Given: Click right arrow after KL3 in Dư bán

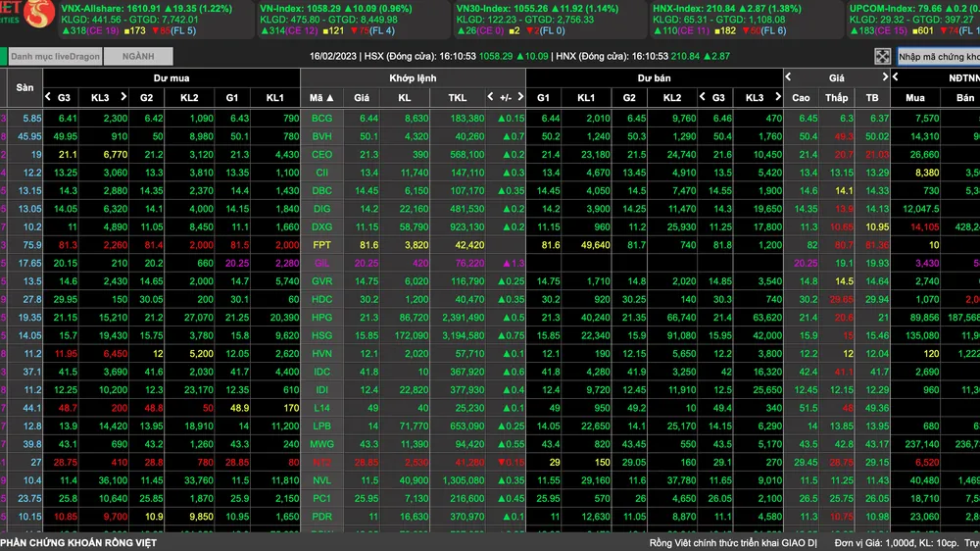Looking at the screenshot, I should click(x=777, y=97).
